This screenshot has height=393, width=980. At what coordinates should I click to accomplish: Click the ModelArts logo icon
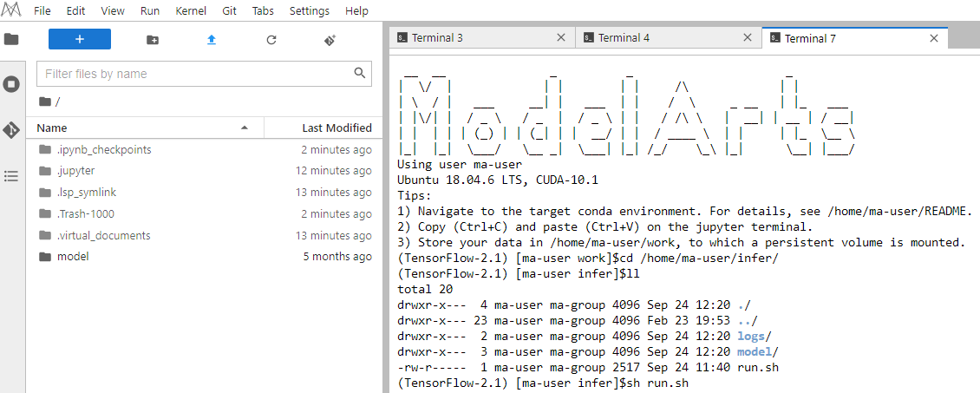pos(12,10)
